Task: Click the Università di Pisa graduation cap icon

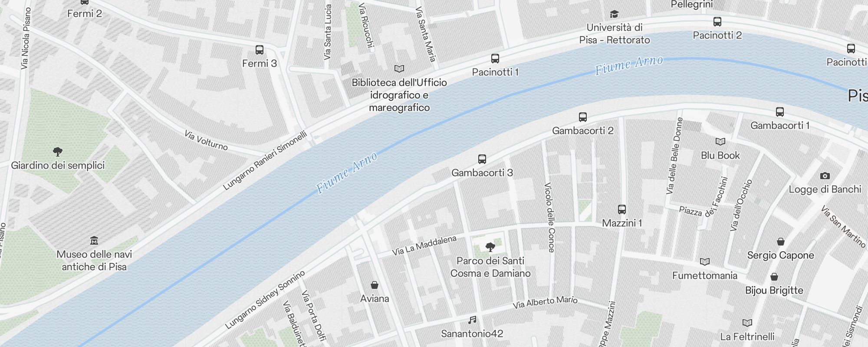Action: (x=614, y=14)
